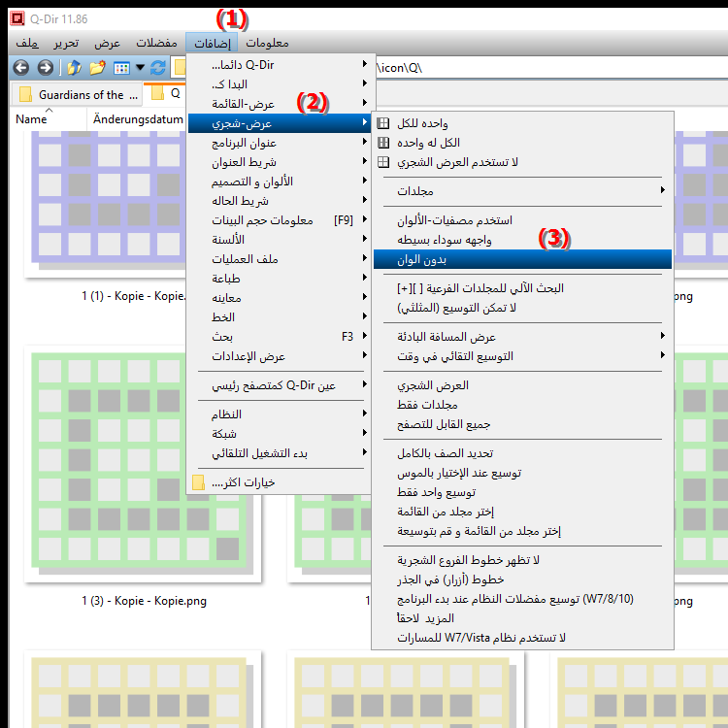Expand مجلدات submenu in tree menu
This screenshot has width=728, height=728.
523,191
